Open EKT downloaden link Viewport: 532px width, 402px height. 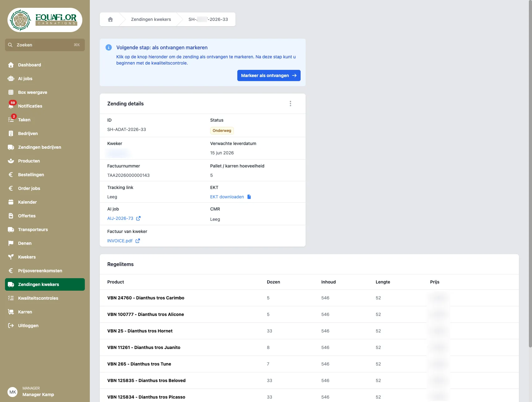(x=227, y=197)
